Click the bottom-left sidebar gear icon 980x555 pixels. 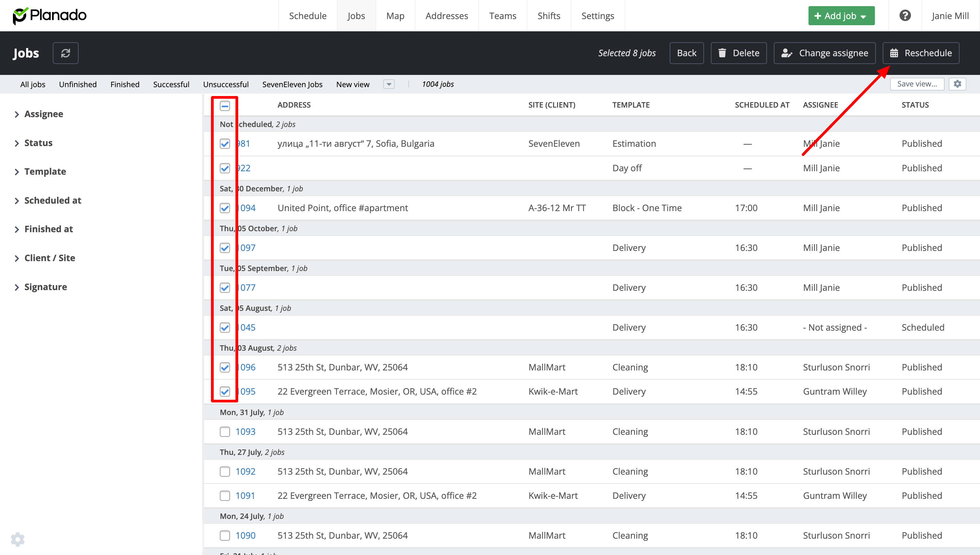click(17, 539)
